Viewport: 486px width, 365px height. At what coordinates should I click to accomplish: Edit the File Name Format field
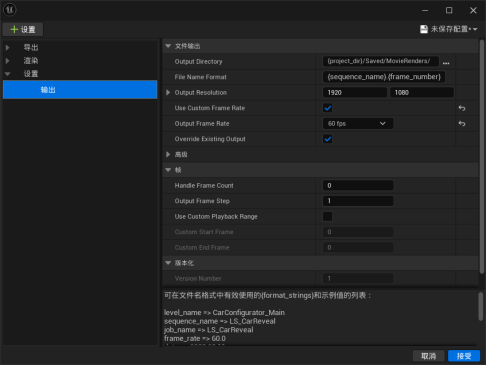tap(384, 77)
